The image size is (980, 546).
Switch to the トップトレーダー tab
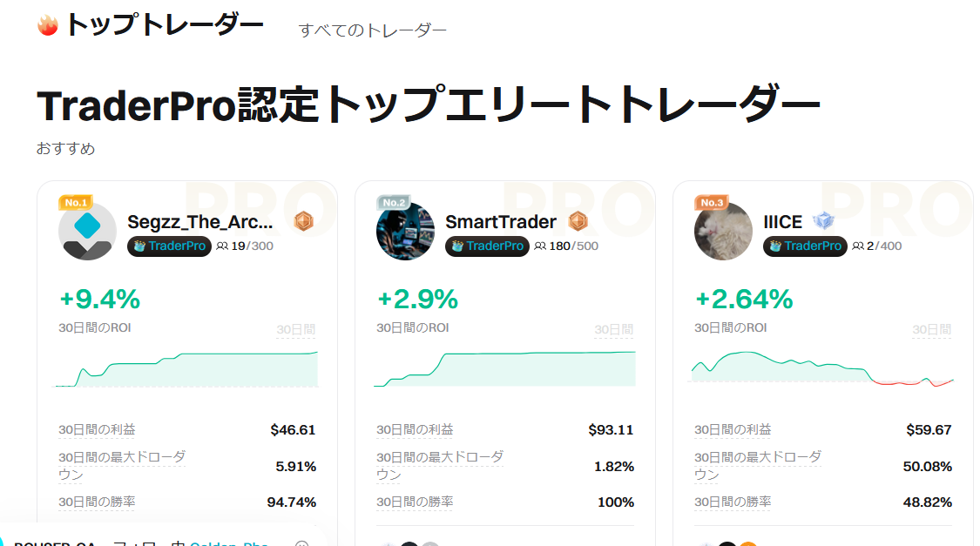tap(164, 25)
